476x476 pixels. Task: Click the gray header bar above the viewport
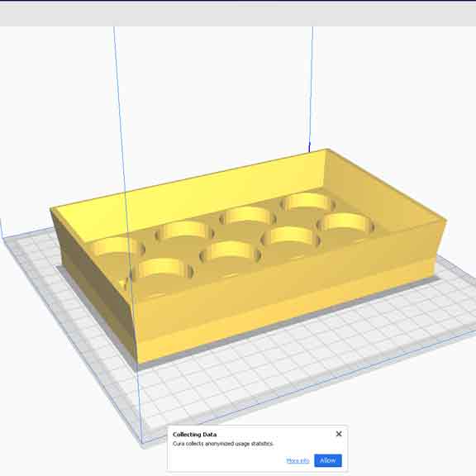pyautogui.click(x=238, y=16)
